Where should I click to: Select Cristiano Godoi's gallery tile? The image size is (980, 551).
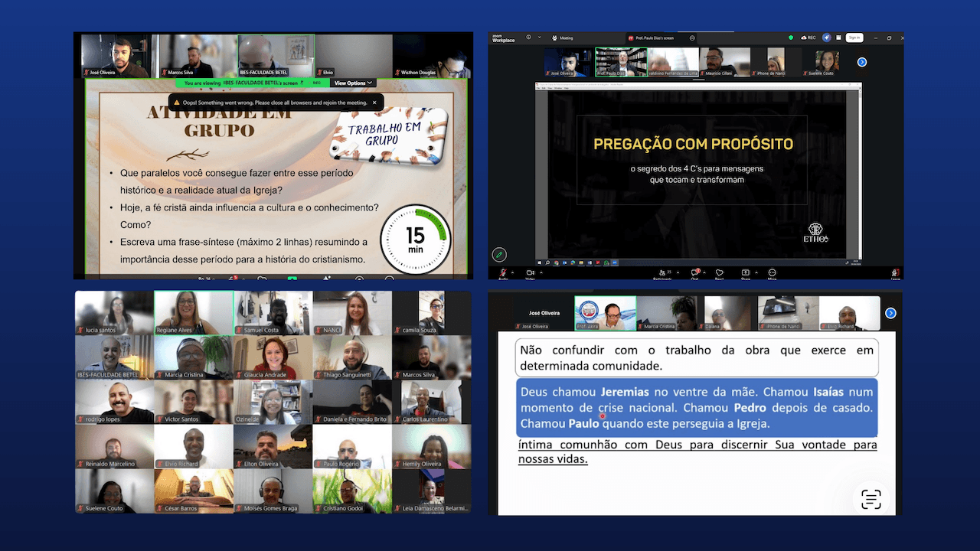click(352, 491)
